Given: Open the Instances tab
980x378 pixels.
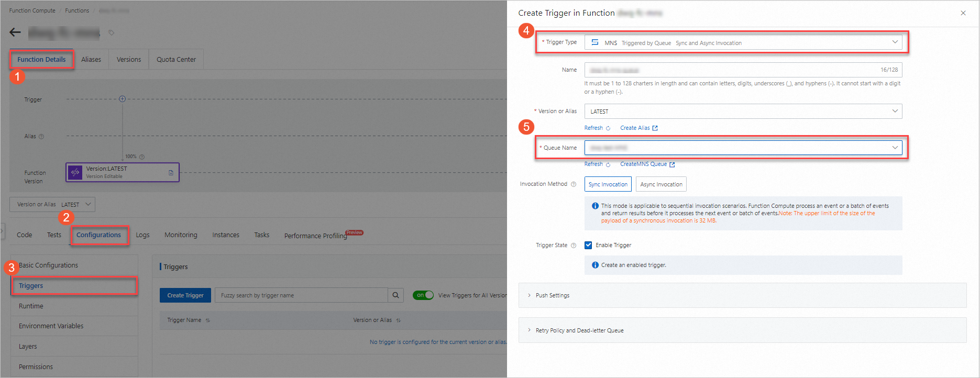Looking at the screenshot, I should coord(226,235).
